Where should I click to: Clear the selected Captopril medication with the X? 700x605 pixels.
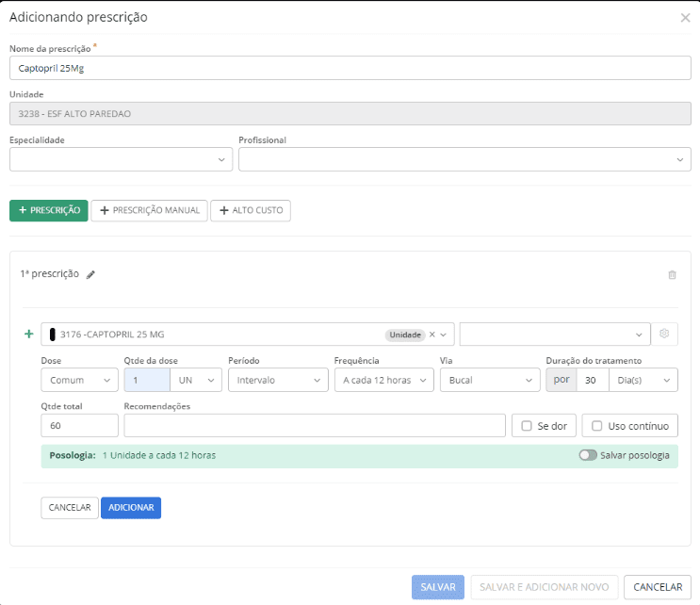[432, 335]
